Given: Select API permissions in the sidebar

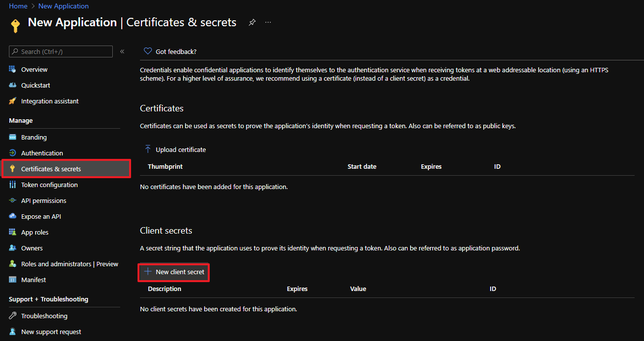Looking at the screenshot, I should (x=44, y=200).
